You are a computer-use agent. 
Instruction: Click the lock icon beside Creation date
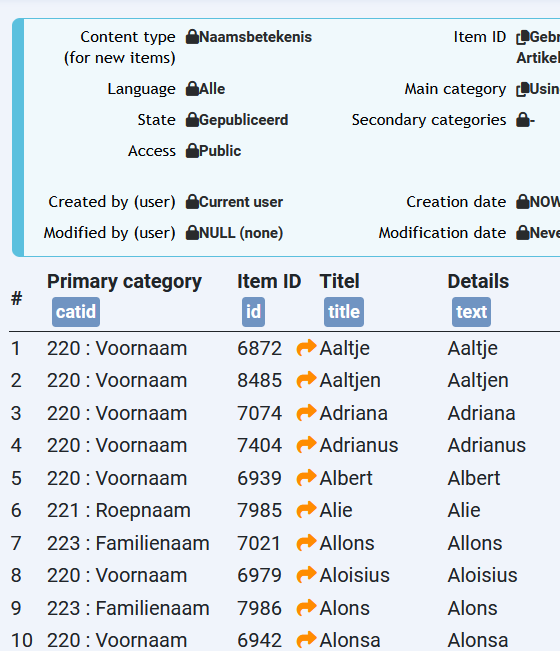(522, 202)
